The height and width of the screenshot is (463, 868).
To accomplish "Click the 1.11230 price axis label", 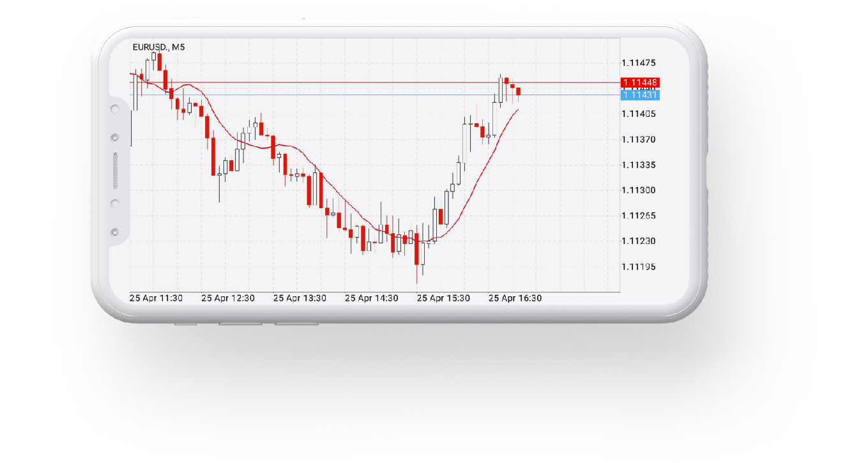I will (639, 241).
